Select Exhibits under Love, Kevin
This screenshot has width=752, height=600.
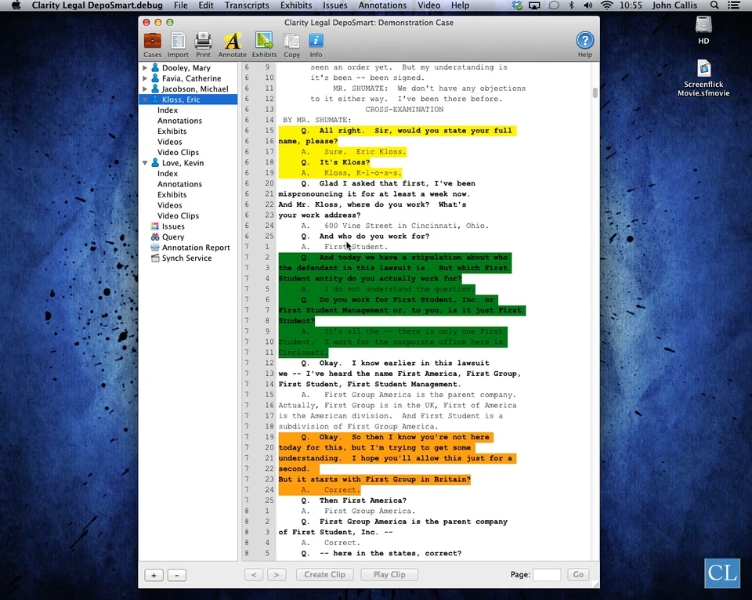tap(172, 194)
